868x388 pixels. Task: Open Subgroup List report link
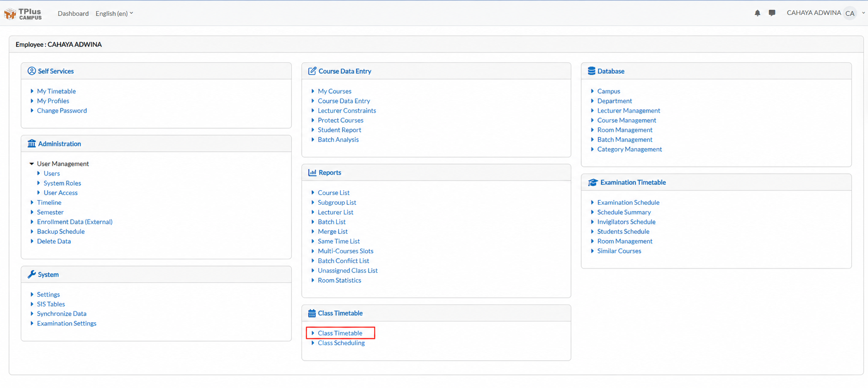pos(337,202)
